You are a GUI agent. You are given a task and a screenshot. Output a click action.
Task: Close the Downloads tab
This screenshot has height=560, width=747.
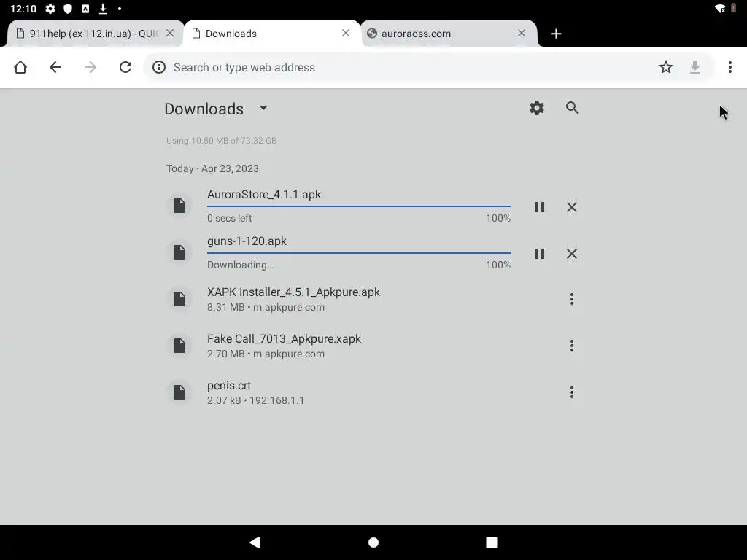click(346, 34)
